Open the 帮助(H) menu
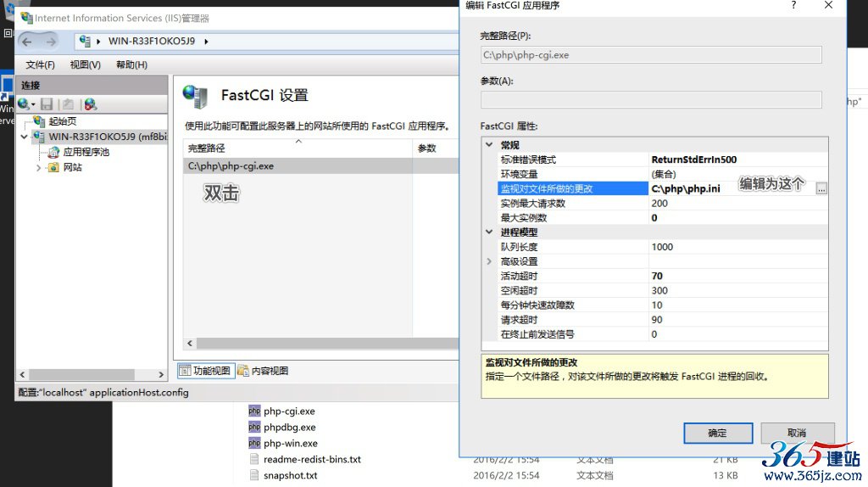This screenshot has height=487, width=868. [x=131, y=64]
